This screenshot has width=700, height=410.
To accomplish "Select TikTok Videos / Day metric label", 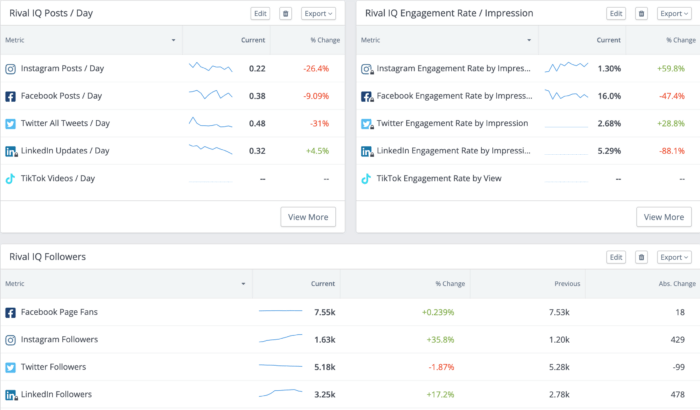I will click(x=58, y=178).
